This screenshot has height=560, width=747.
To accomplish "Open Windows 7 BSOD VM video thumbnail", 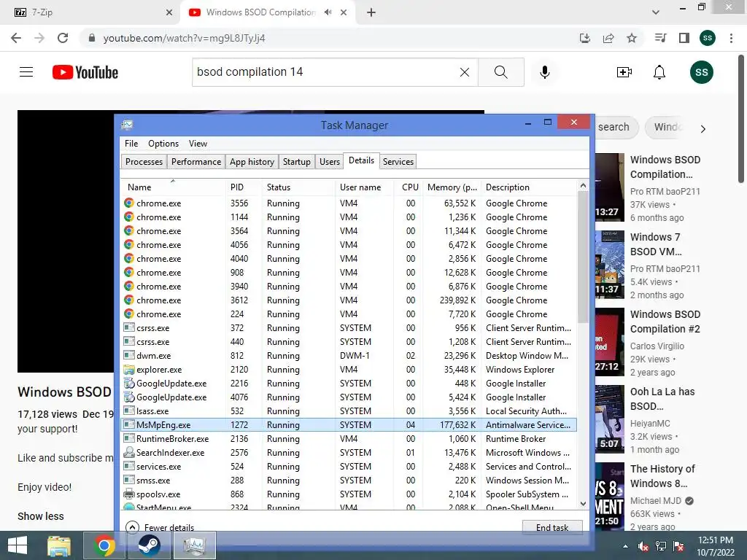I will pos(609,265).
